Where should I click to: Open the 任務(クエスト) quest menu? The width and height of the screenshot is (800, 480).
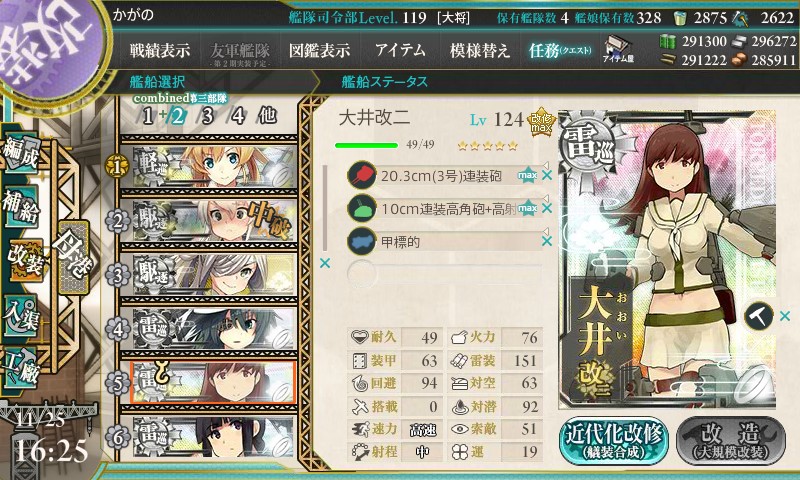tap(560, 50)
